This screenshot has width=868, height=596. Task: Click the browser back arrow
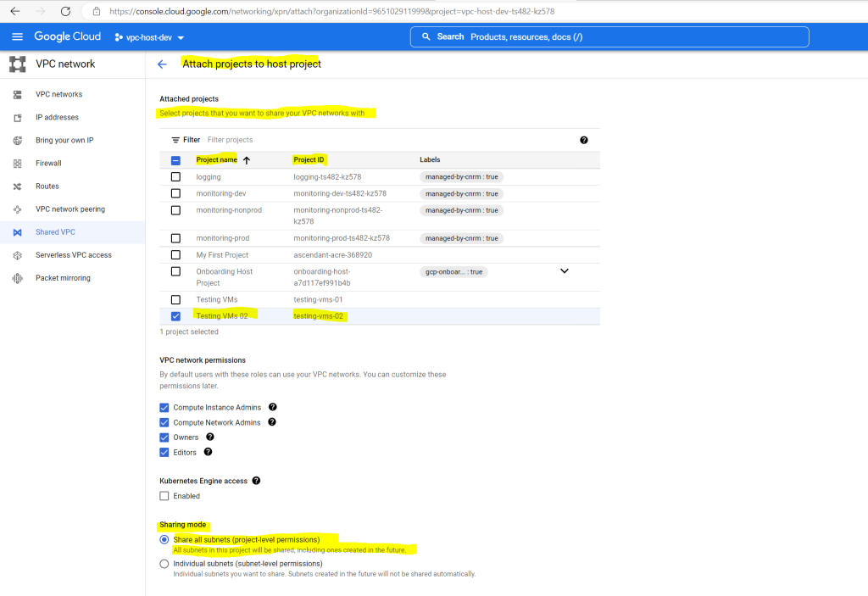click(x=15, y=11)
